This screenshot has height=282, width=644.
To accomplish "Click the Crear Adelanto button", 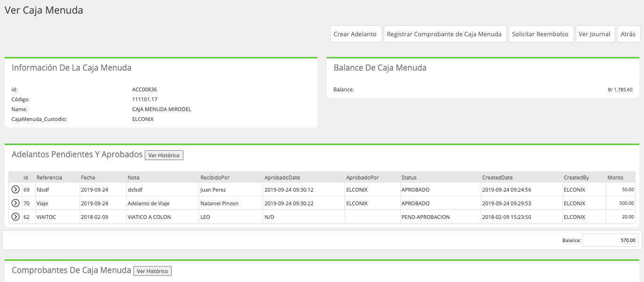I will [355, 34].
